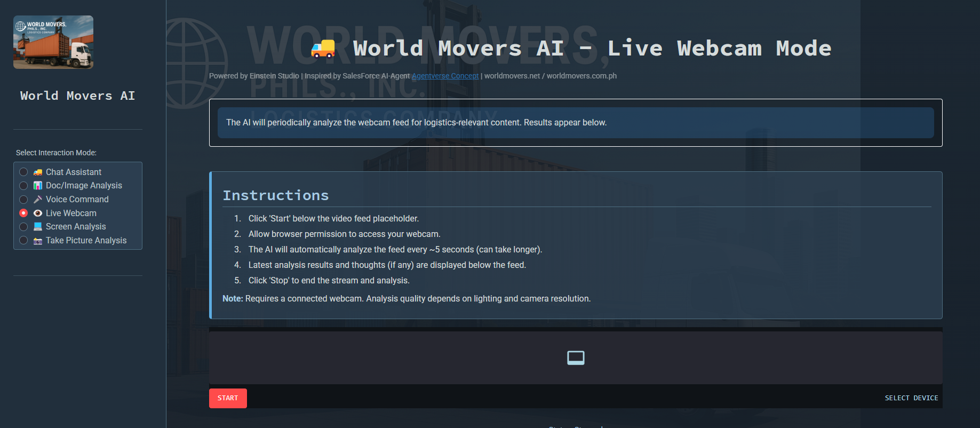The height and width of the screenshot is (428, 980).
Task: Click the 'worldmovers.net / worldmovers.com.ph' text
Action: 551,76
